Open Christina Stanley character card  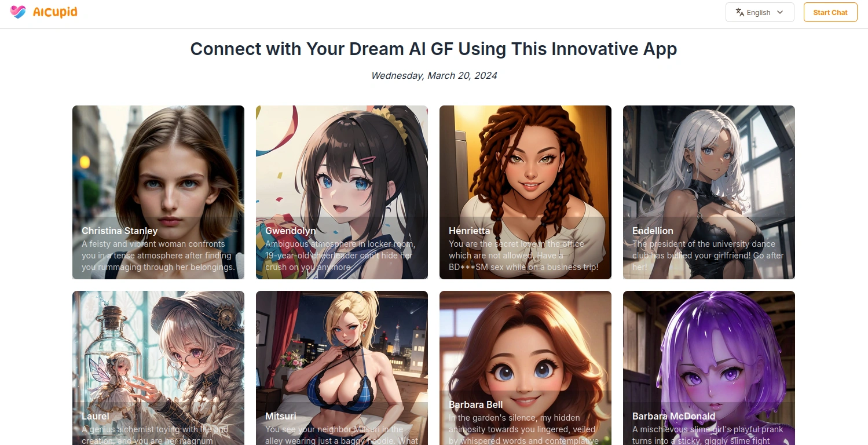(158, 192)
